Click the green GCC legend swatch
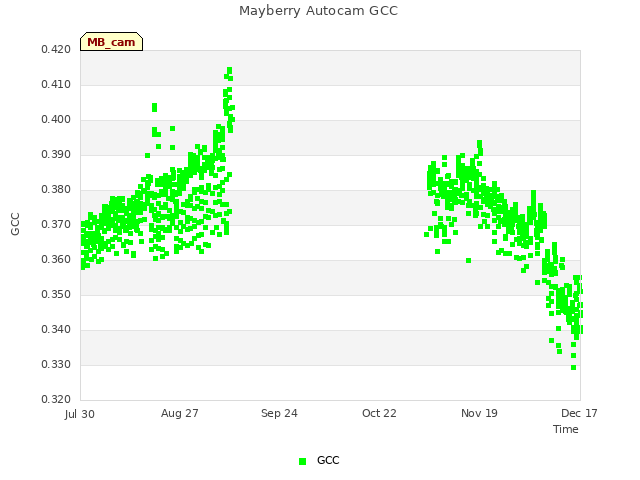 302,461
